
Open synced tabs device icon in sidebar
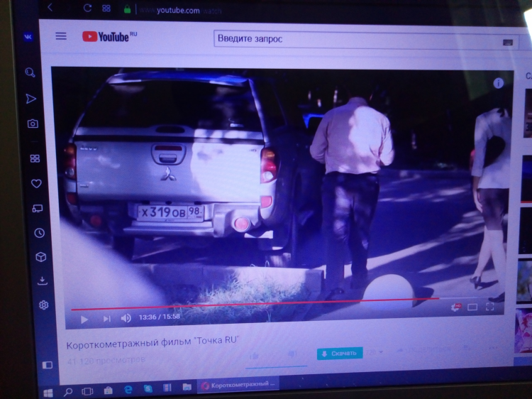pos(38,209)
